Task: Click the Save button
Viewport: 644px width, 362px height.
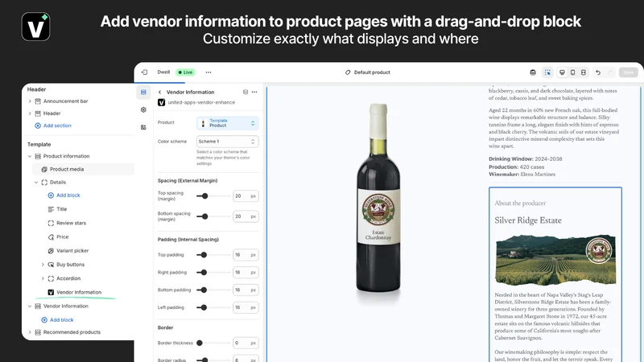Action: [629, 72]
